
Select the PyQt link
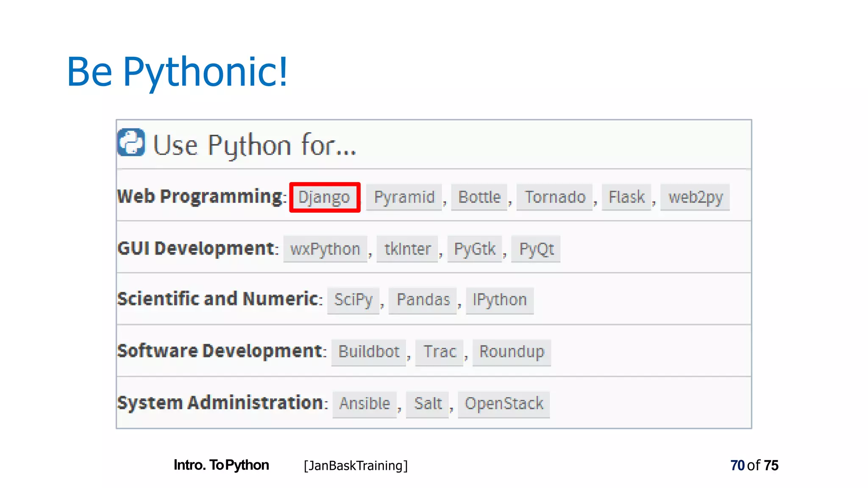(x=536, y=249)
